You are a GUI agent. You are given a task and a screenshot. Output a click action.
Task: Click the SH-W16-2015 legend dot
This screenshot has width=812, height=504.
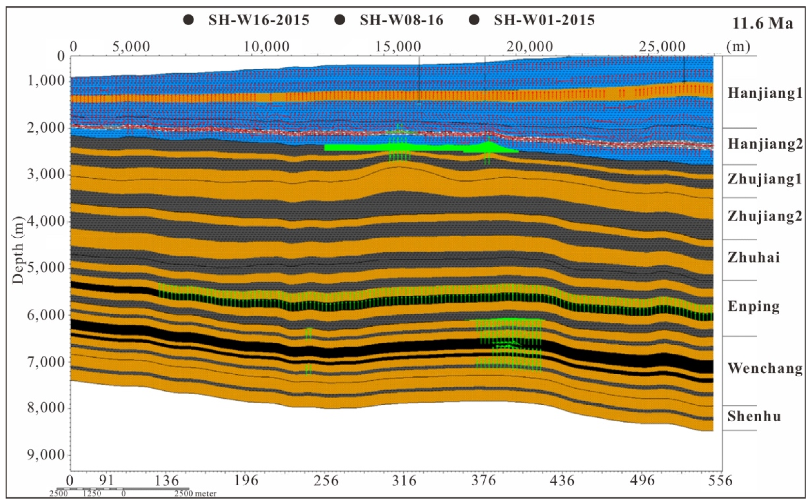tap(189, 20)
